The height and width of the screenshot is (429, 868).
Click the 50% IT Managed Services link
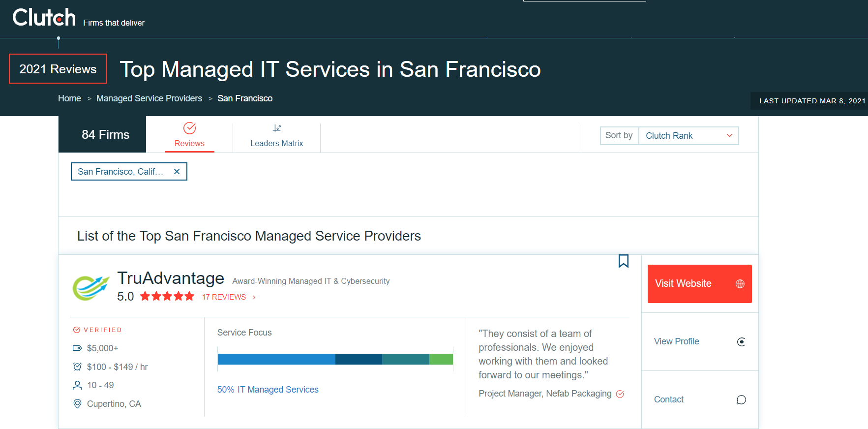(268, 390)
